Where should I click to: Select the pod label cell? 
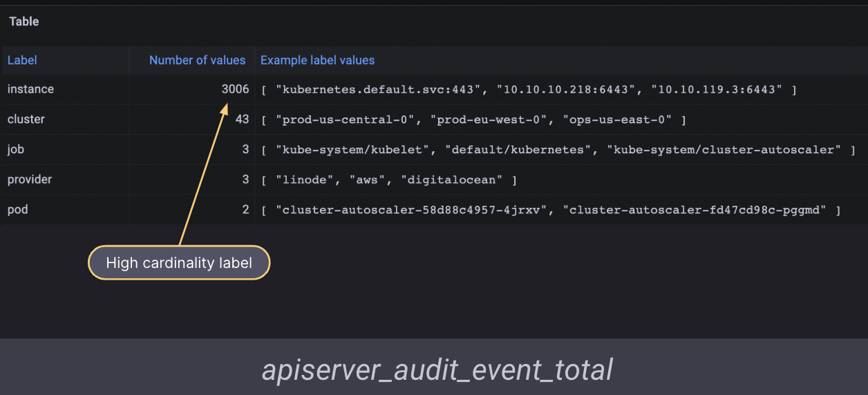point(17,209)
